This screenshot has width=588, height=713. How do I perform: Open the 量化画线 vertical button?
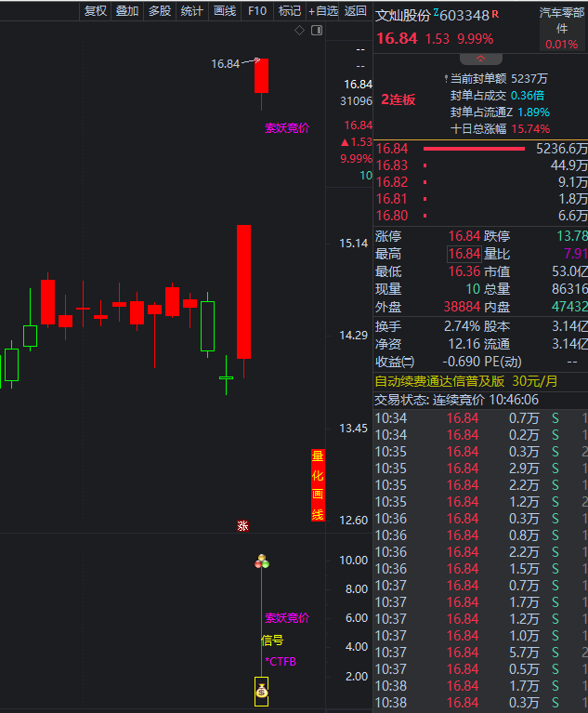[318, 484]
